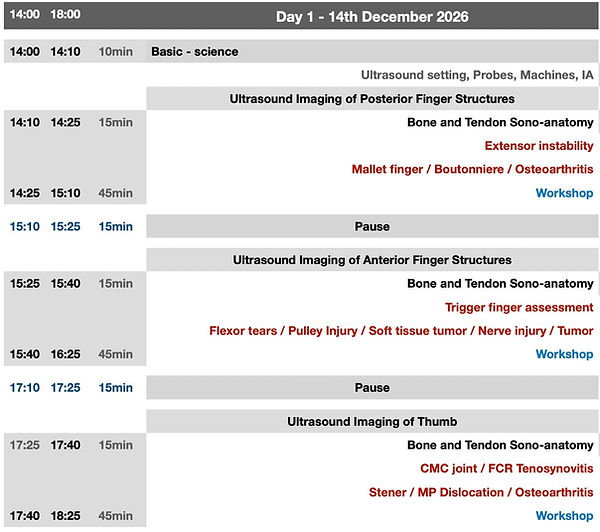Open the Workshop link at 15:40
600x532 pixels.
564,354
